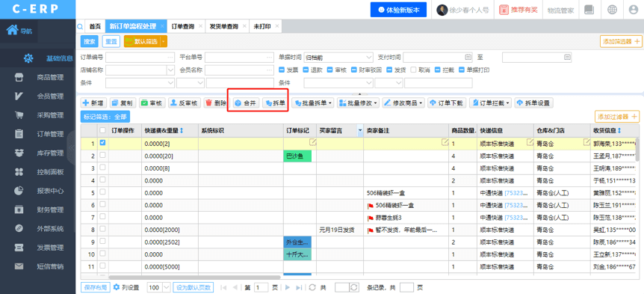The height and width of the screenshot is (294, 644).
Task: Open 发票管理 in the sidebar
Action: point(50,248)
